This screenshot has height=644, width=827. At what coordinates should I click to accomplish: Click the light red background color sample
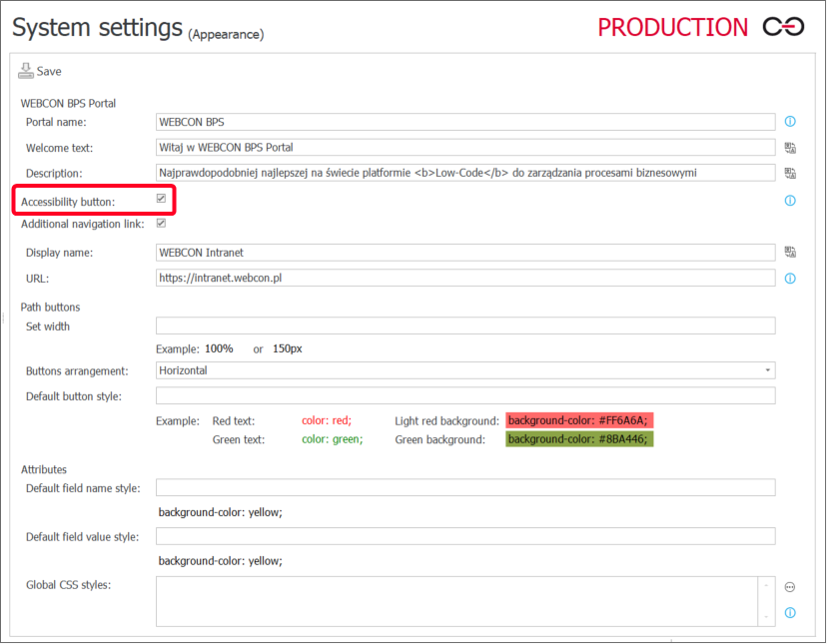click(x=578, y=420)
